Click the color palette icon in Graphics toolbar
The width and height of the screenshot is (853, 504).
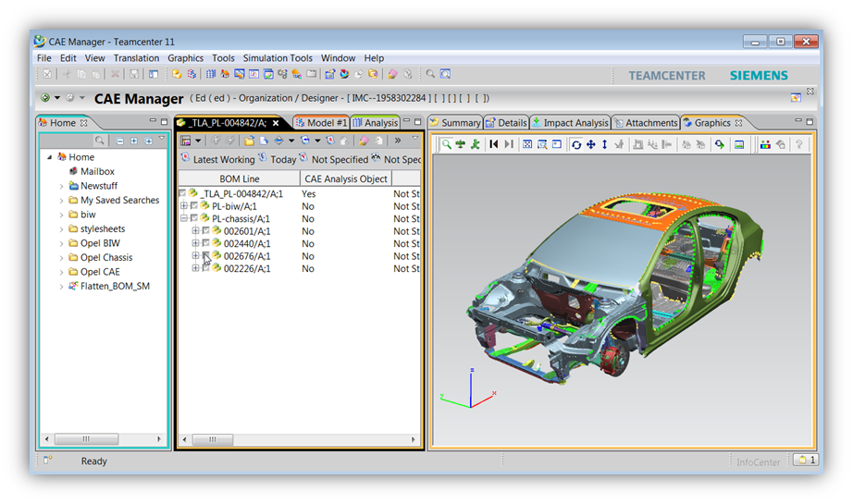765,144
